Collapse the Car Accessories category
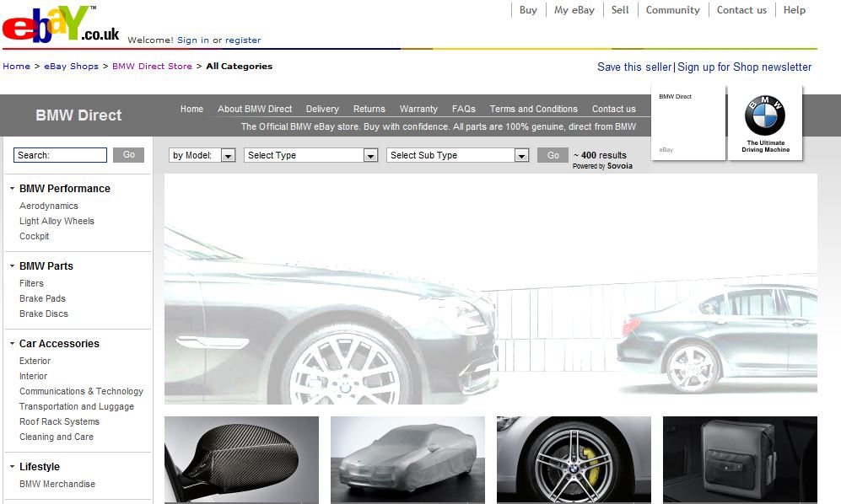 12,343
